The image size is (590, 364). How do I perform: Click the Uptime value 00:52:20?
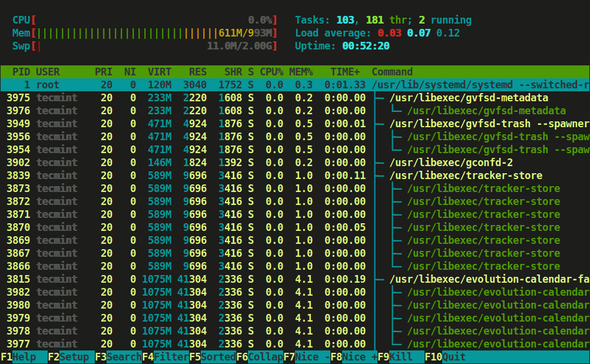[x=366, y=46]
